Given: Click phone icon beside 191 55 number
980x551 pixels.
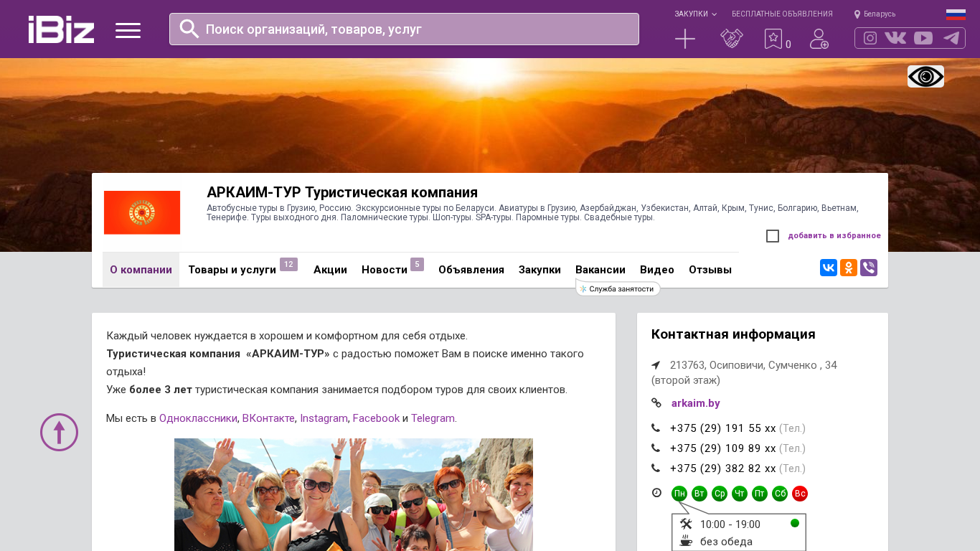Looking at the screenshot, I should pos(656,428).
